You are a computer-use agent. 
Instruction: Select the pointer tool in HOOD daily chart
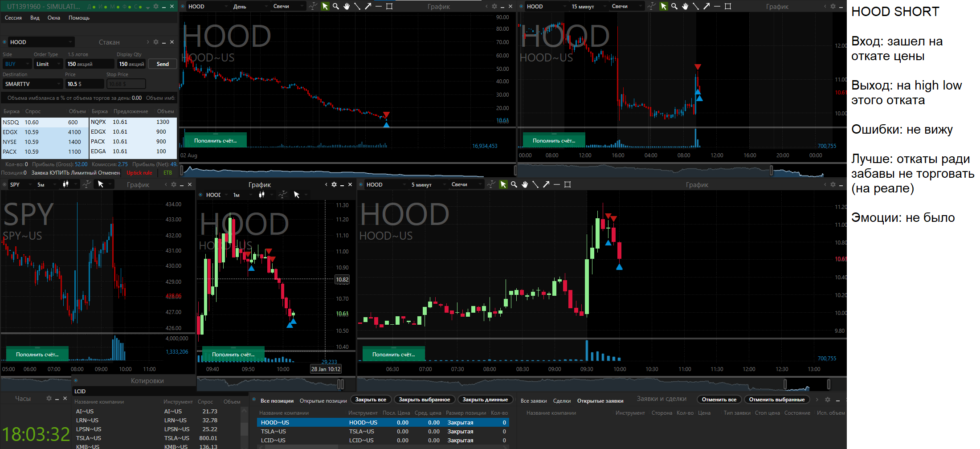(x=325, y=6)
